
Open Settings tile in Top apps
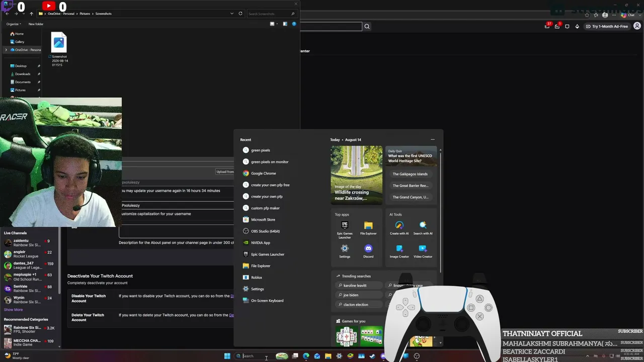(345, 251)
